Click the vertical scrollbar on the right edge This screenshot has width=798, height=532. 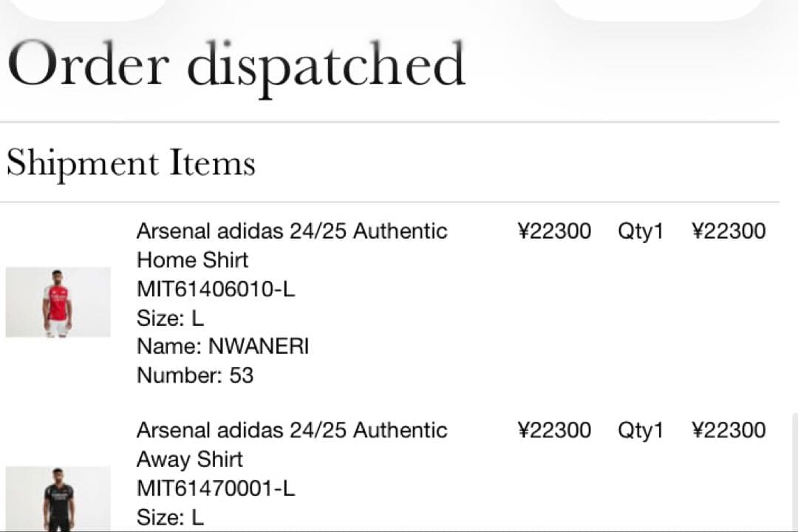point(795,473)
